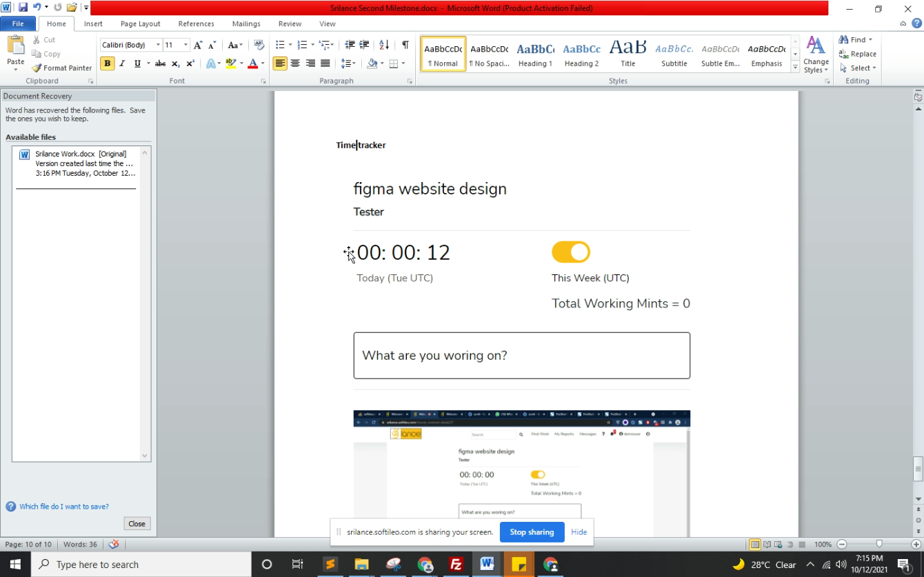Toggle Bold formatting off
This screenshot has width=924, height=577.
click(107, 63)
